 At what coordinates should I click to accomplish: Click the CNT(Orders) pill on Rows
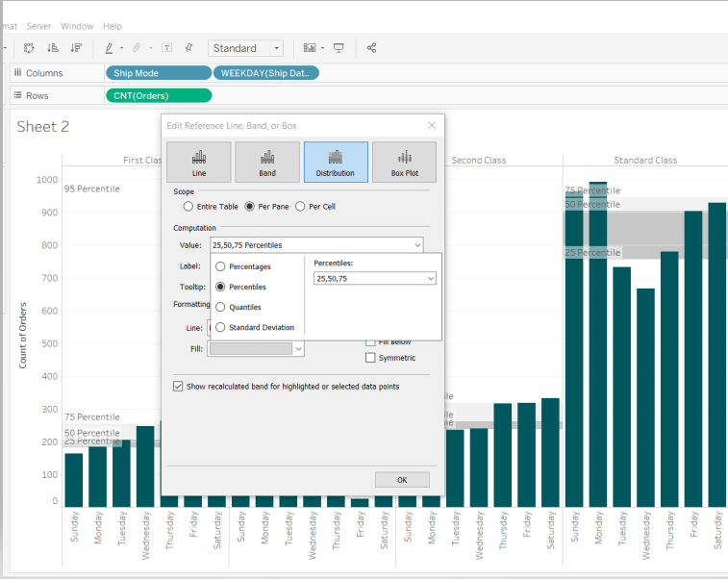click(x=159, y=95)
